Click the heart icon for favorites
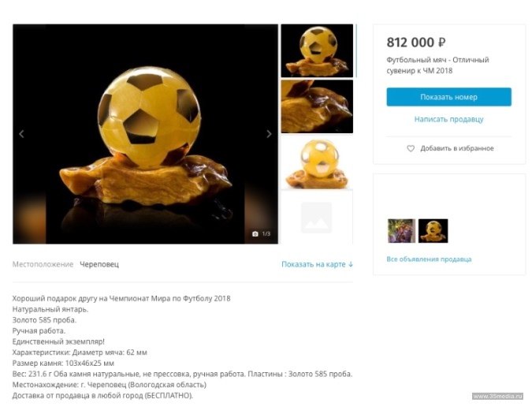Screen dimensions: 532x410 click(x=411, y=148)
